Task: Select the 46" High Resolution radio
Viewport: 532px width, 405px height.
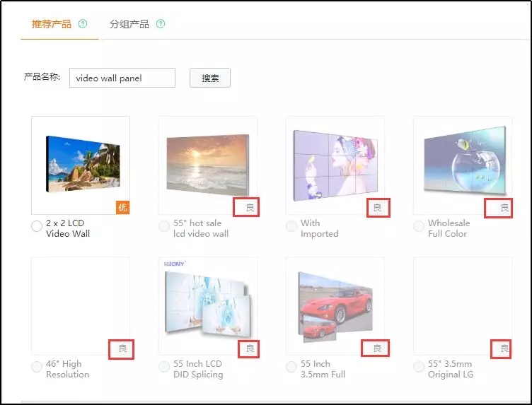Action: 36,367
